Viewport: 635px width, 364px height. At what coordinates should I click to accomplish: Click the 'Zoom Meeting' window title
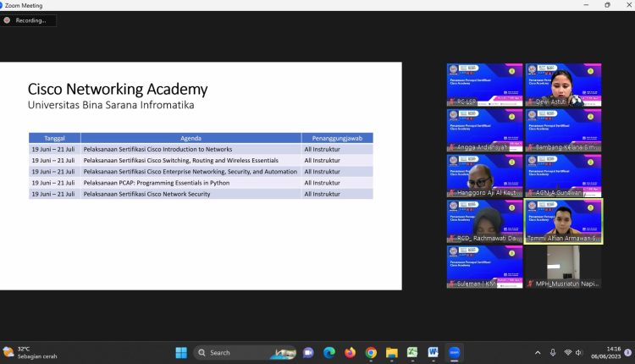24,5
